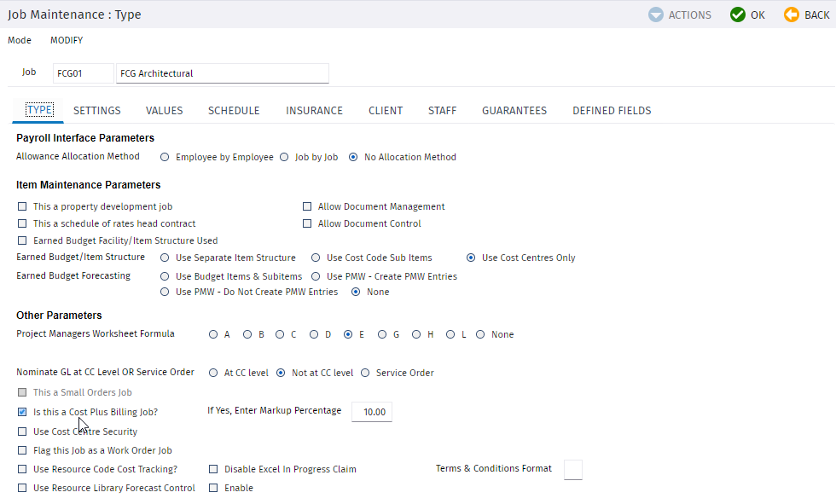Open the VALUES tab

(x=164, y=110)
